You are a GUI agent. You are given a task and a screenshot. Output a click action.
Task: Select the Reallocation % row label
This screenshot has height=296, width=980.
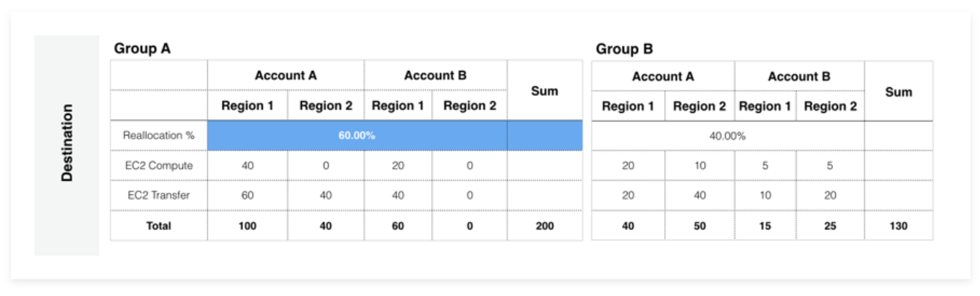[159, 136]
